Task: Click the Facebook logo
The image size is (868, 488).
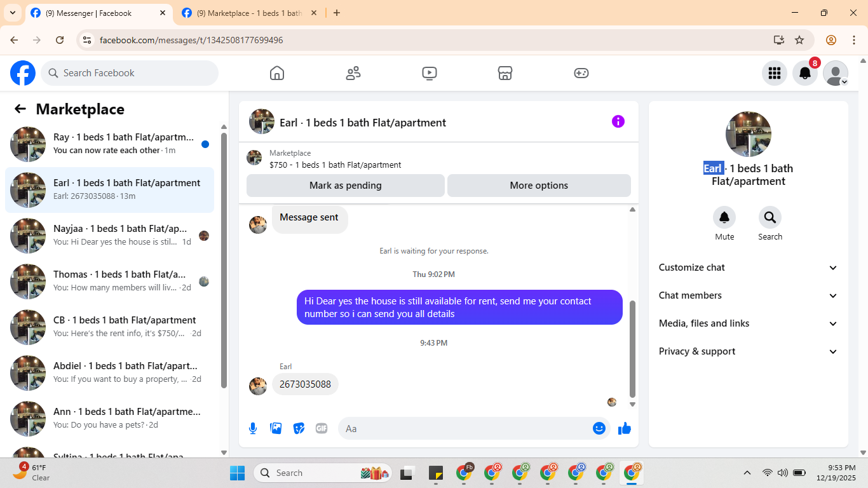Action: (x=23, y=73)
